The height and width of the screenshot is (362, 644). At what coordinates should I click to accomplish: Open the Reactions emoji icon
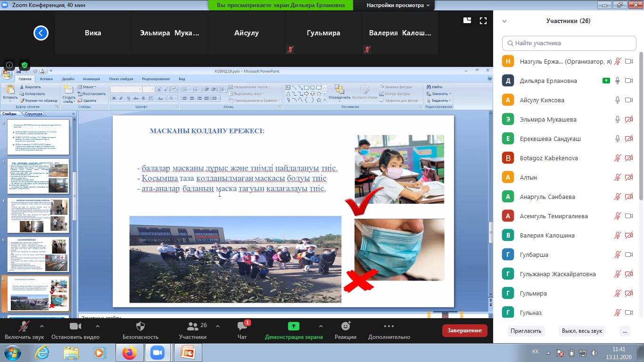[x=346, y=326]
